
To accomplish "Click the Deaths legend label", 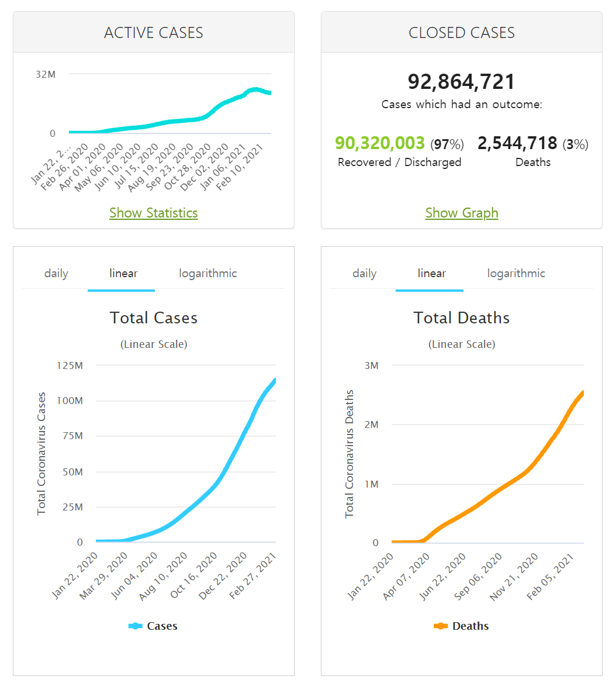I will click(x=470, y=626).
